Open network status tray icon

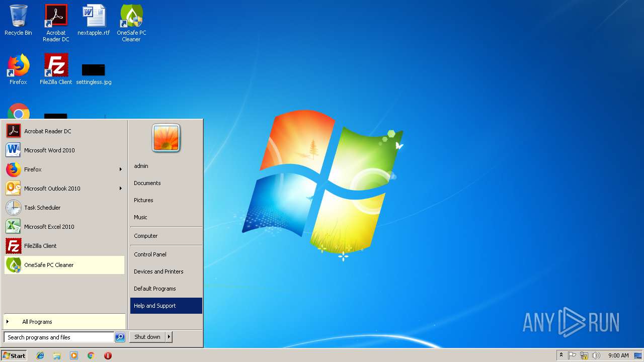[584, 355]
